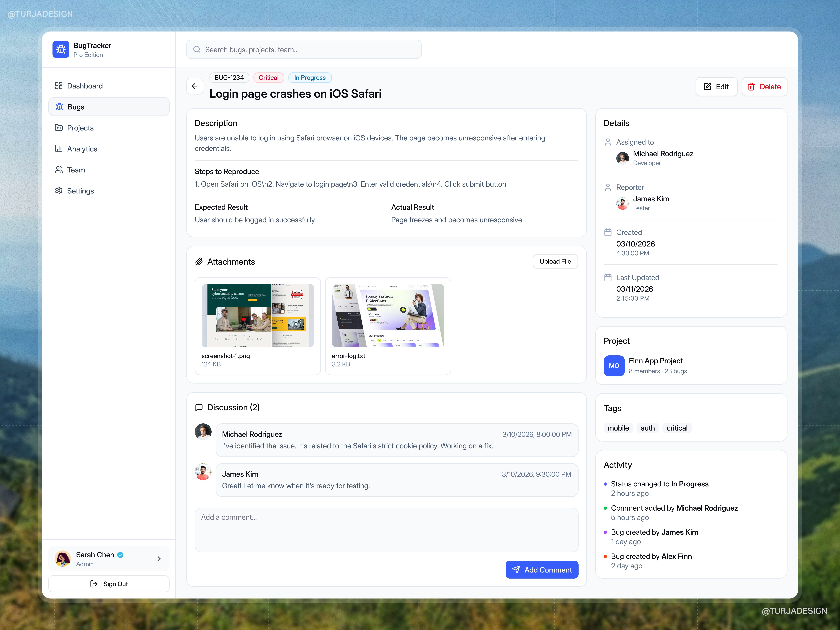Click the verified badge next to Sarah Chen

(x=120, y=555)
